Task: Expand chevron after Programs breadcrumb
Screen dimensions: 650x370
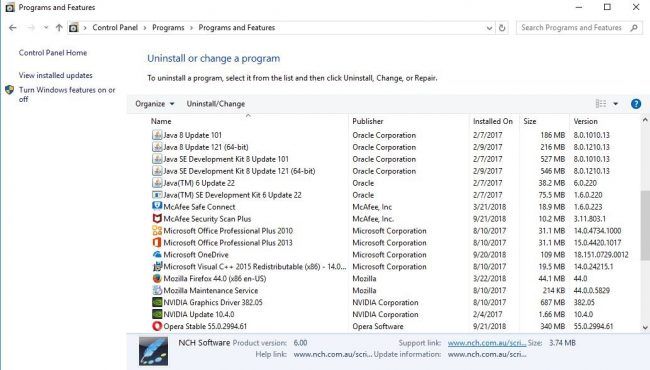Action: [x=192, y=28]
